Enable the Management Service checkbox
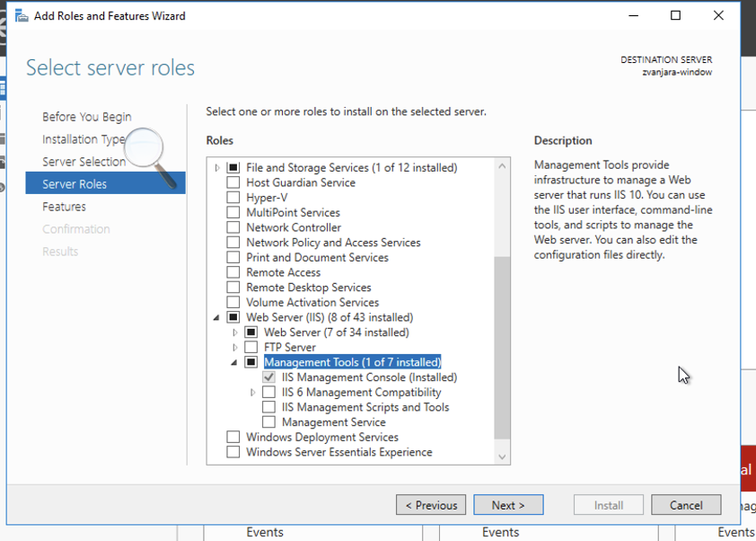This screenshot has height=541, width=756. [x=269, y=422]
